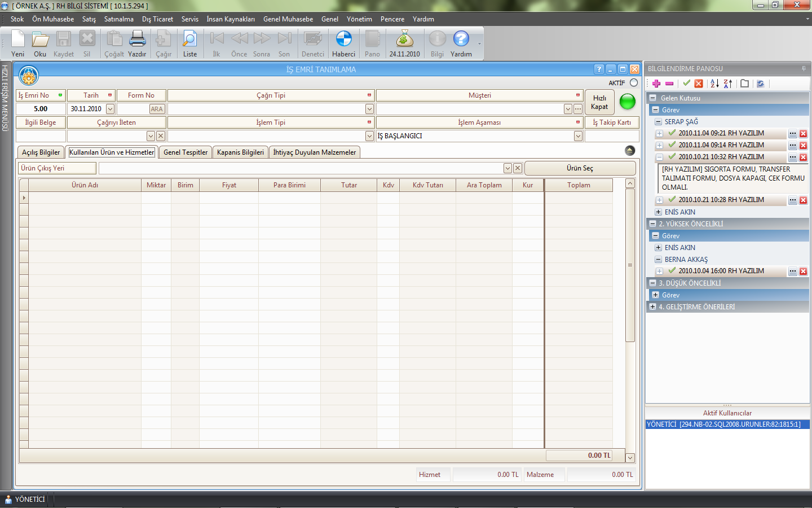This screenshot has height=508, width=812.
Task: Click the Yeni (new record) toolbar icon
Action: point(18,40)
